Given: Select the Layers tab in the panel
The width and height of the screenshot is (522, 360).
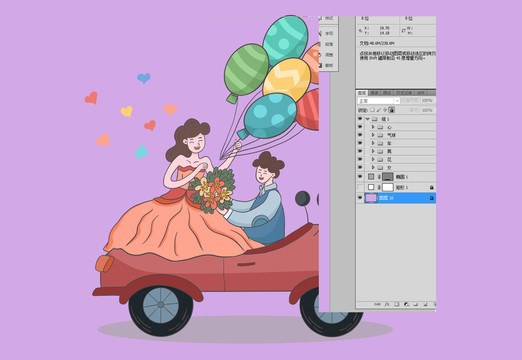Looking at the screenshot, I should [362, 93].
